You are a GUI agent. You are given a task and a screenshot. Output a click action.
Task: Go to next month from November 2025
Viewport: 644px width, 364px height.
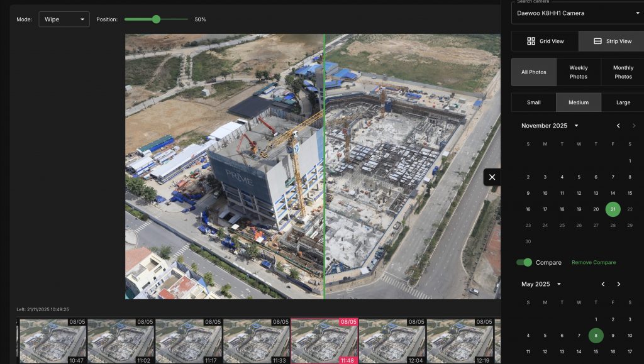pos(634,126)
